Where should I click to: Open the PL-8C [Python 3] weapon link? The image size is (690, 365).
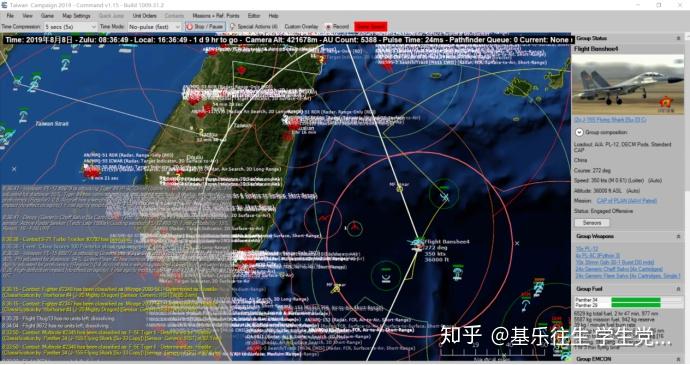pyautogui.click(x=598, y=255)
